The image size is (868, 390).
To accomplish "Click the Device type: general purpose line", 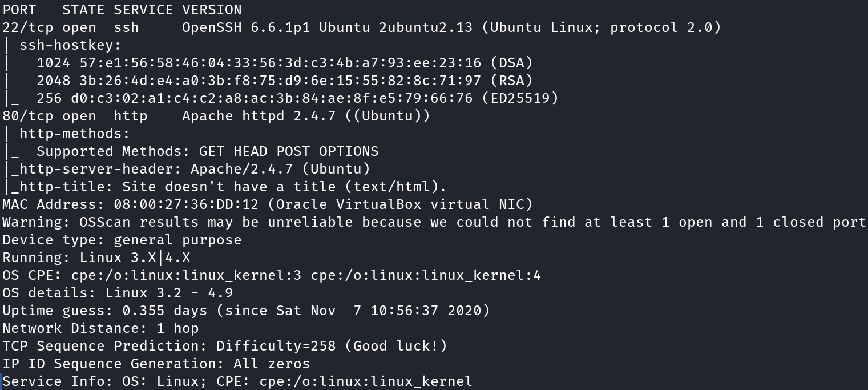I will pos(122,240).
